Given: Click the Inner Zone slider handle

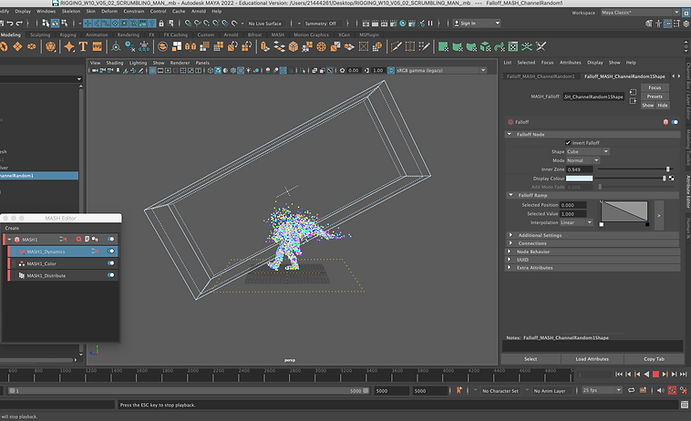Looking at the screenshot, I should 668,169.
